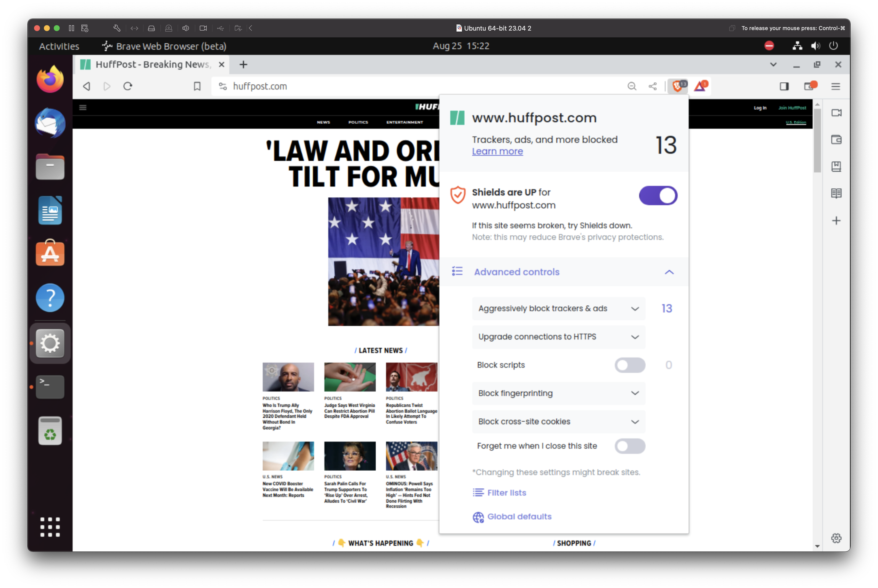878x588 pixels.
Task: Open the Learn more link in Shields panel
Action: 497,151
